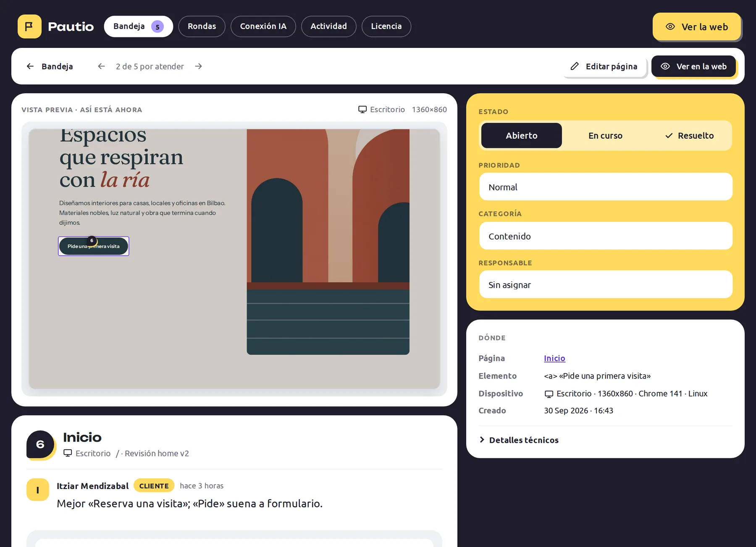
Task: Click the Pautio brand name
Action: click(x=71, y=26)
